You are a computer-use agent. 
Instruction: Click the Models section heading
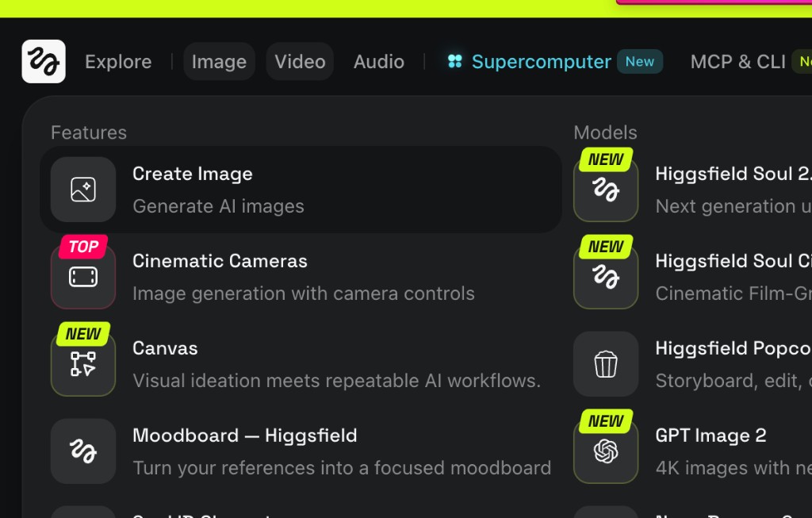point(605,132)
